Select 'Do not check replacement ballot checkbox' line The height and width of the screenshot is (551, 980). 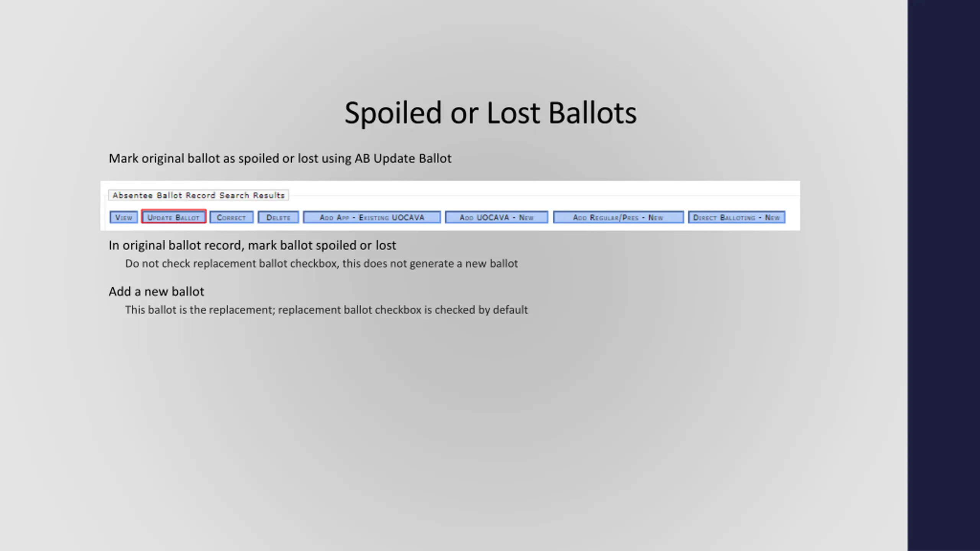[322, 264]
